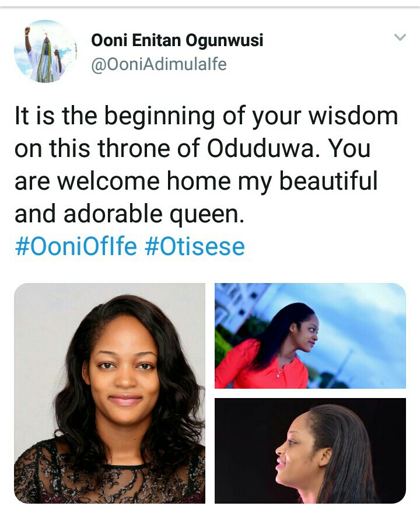This screenshot has width=420, height=513.
Task: Open the author's profile avatar
Action: (45, 51)
